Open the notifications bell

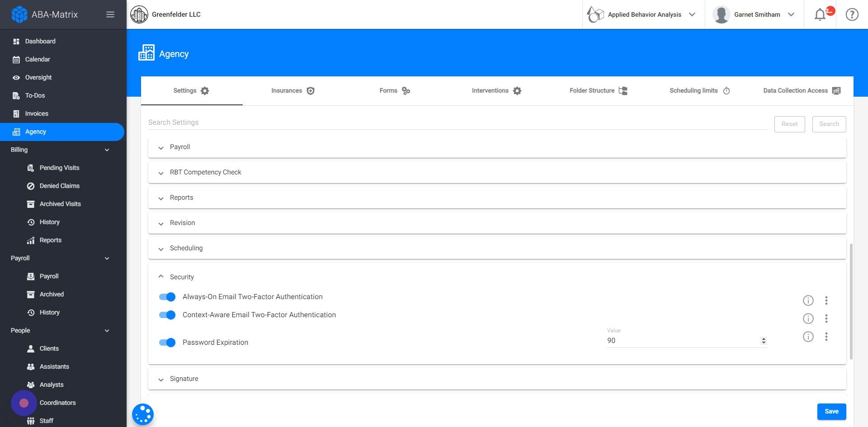820,14
